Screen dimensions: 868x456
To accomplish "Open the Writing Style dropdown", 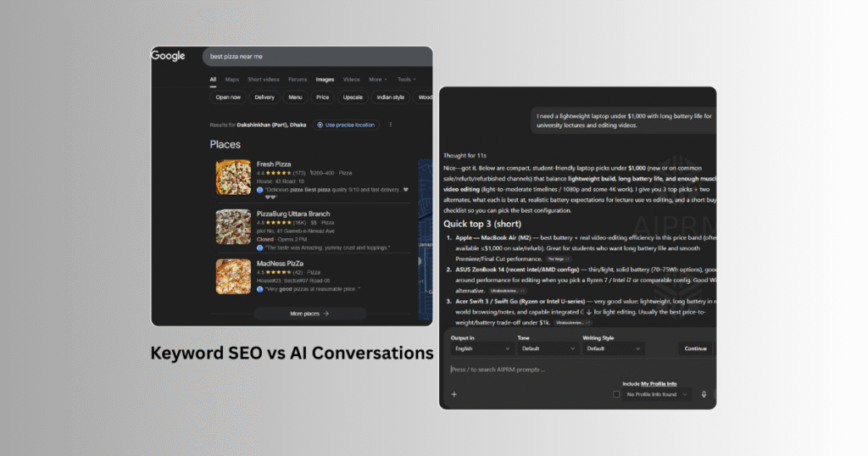I will [x=614, y=348].
